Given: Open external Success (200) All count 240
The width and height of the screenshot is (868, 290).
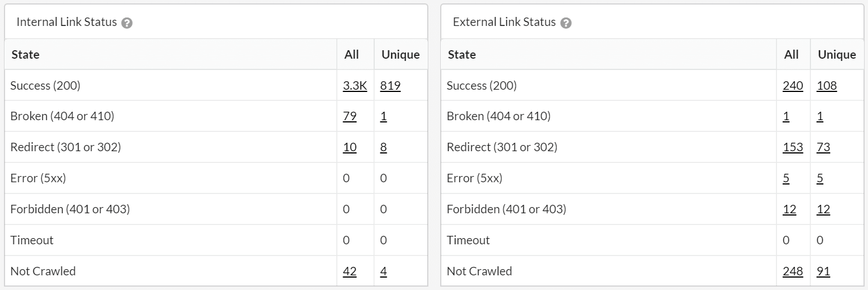Looking at the screenshot, I should (793, 86).
